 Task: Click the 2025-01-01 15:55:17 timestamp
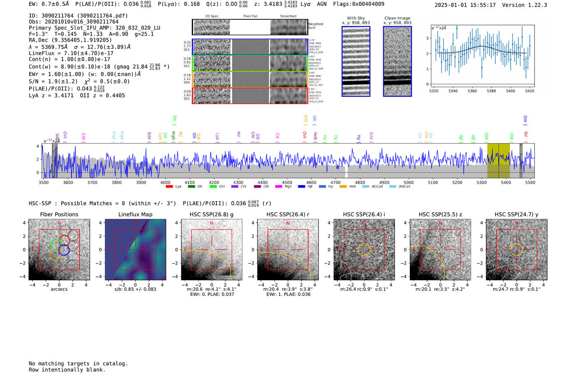pos(465,5)
